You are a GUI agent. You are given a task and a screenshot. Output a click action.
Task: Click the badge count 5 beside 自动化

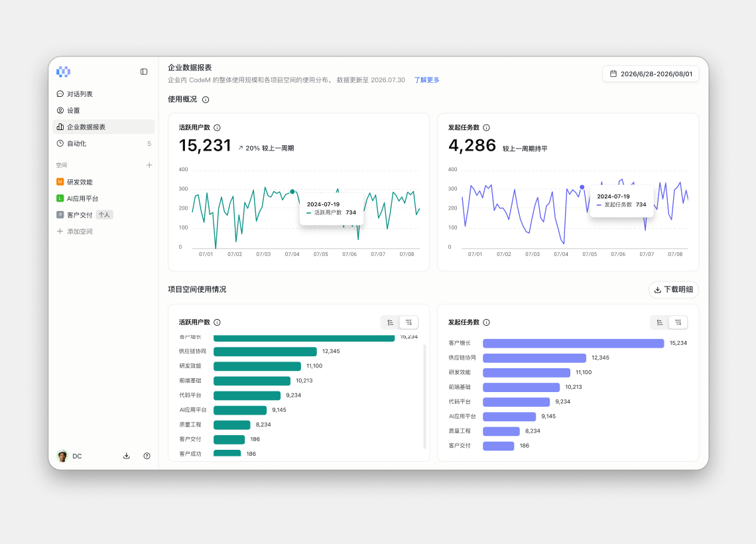(x=149, y=144)
